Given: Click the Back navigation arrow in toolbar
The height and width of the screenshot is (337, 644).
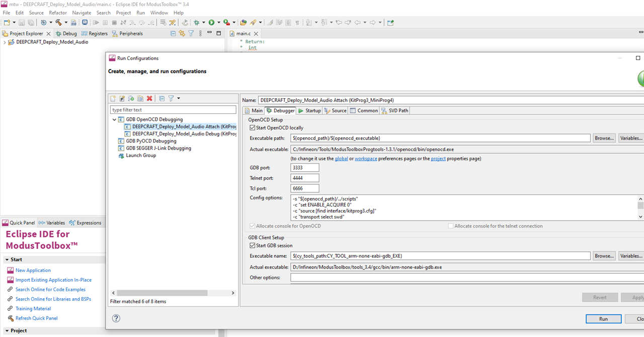Looking at the screenshot, I should point(357,22).
